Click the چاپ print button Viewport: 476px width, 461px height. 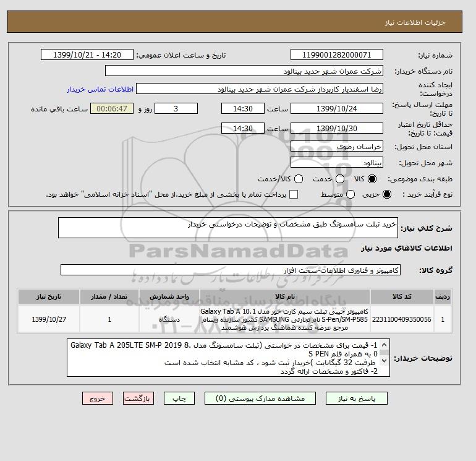click(x=179, y=399)
